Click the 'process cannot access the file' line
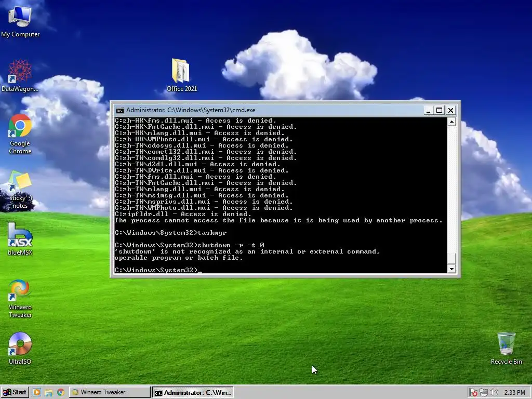The image size is (532, 399). [278, 220]
